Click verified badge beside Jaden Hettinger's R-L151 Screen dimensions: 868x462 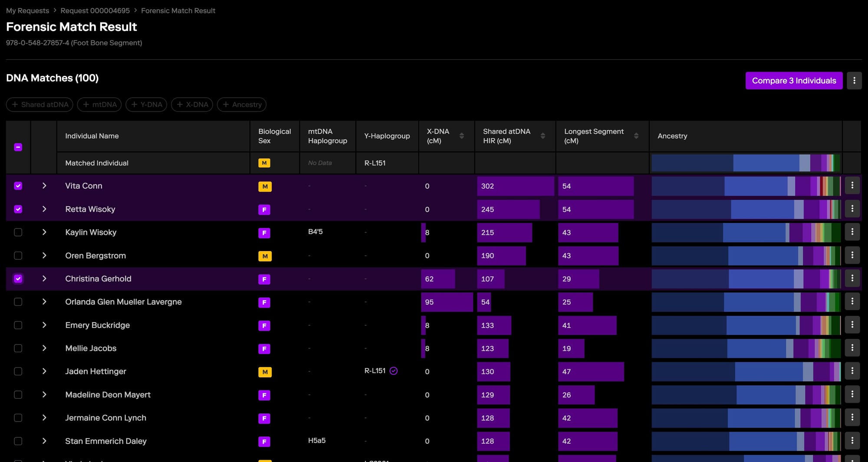click(394, 371)
